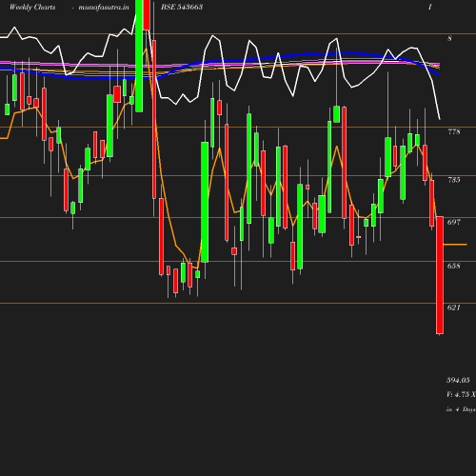Click the 'V: 4.75 X' volume text
The height and width of the screenshot is (476, 476).
[461, 394]
